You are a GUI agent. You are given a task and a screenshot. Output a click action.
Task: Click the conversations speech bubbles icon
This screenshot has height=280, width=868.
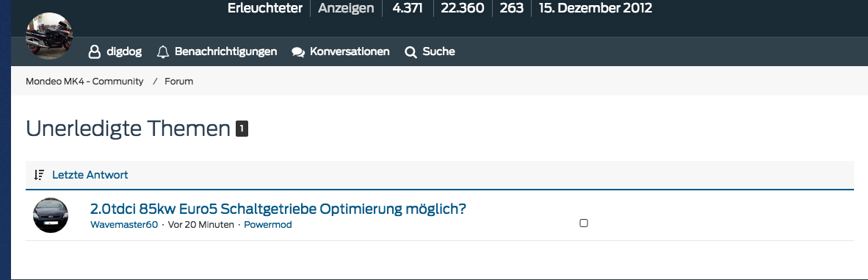point(298,53)
